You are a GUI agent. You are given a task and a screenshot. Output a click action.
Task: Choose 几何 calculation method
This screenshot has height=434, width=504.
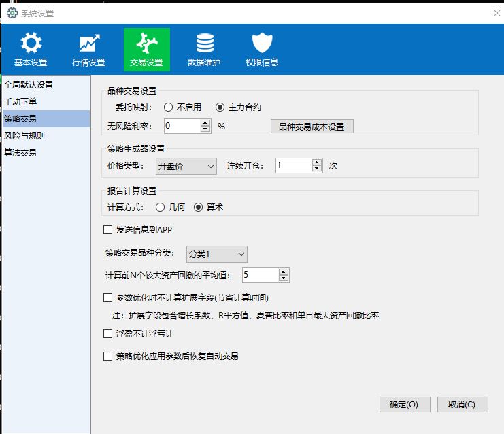coord(160,207)
